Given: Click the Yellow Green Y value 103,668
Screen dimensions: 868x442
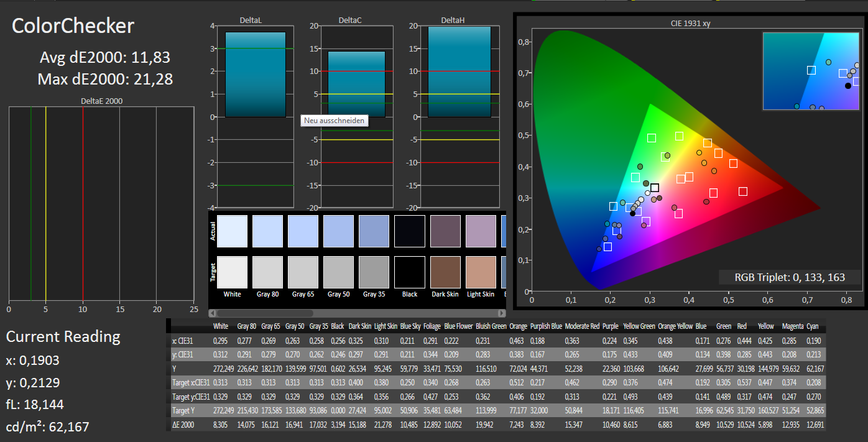Looking at the screenshot, I should click(x=635, y=369).
